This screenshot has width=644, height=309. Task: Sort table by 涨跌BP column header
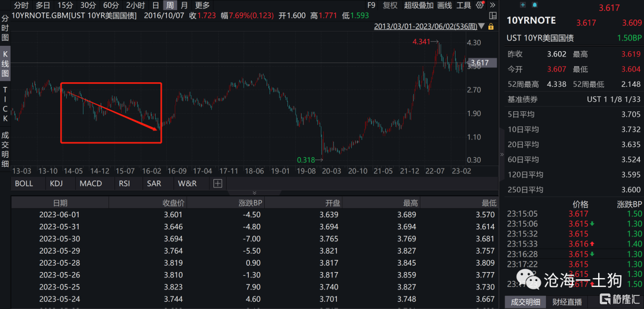pyautogui.click(x=226, y=203)
